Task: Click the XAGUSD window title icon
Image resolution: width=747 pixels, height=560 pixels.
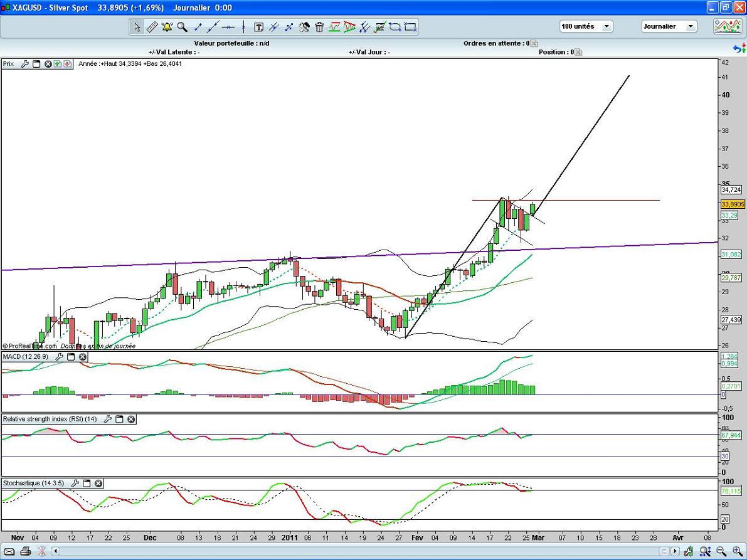Action: click(x=6, y=8)
